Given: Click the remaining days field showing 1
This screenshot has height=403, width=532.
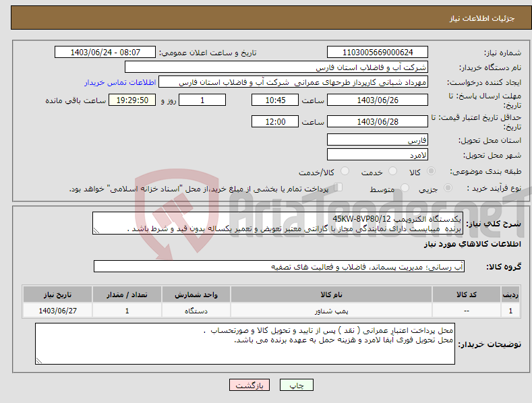Looking at the screenshot, I should [202, 100].
